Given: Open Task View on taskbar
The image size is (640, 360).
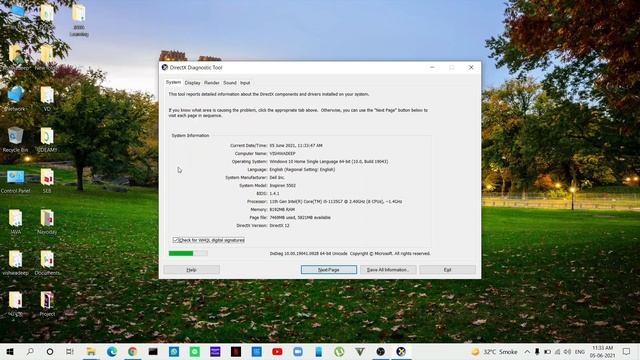Looking at the screenshot, I should pyautogui.click(x=70, y=352).
